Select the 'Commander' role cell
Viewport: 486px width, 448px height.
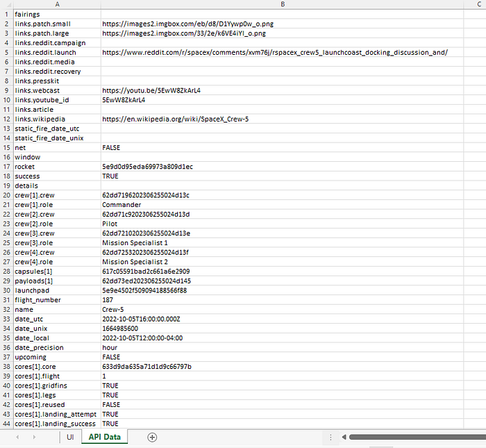pos(283,205)
